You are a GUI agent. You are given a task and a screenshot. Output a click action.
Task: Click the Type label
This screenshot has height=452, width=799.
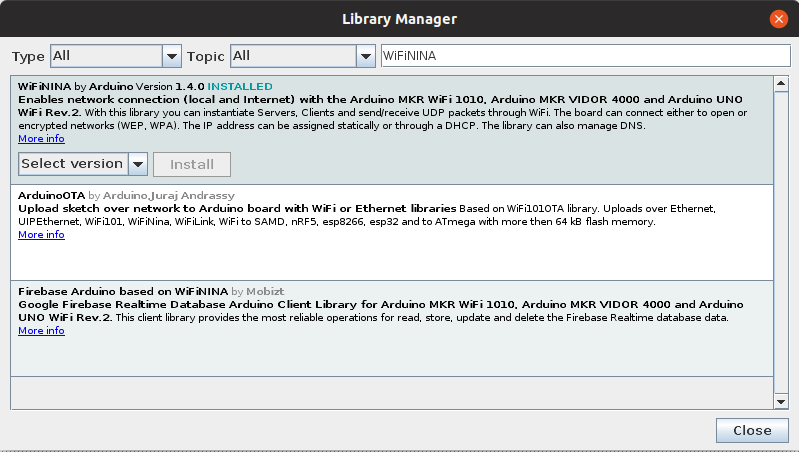click(28, 57)
